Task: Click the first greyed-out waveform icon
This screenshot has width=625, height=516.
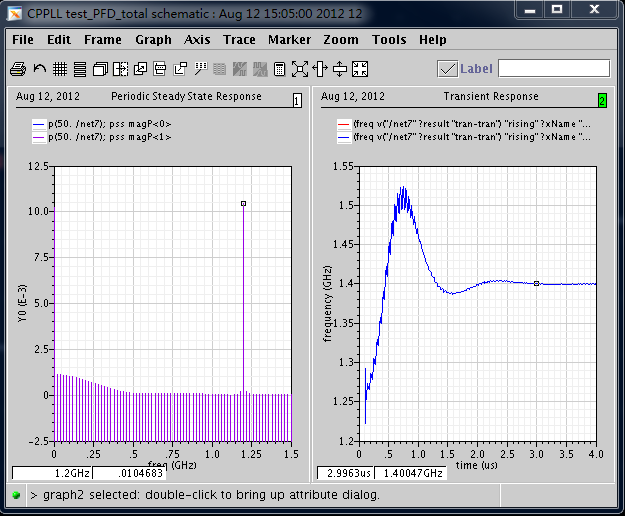Action: [240, 69]
